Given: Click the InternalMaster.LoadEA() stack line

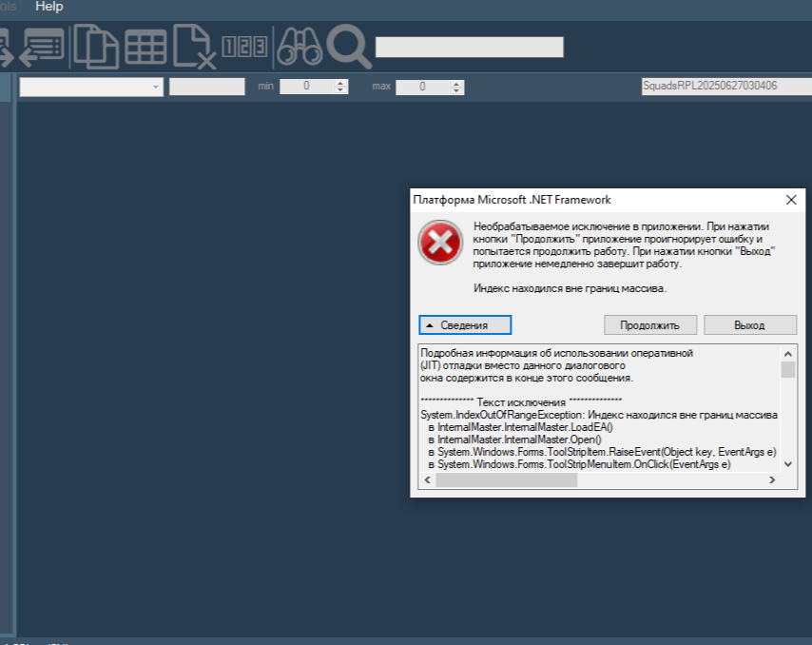Looking at the screenshot, I should [x=520, y=427].
